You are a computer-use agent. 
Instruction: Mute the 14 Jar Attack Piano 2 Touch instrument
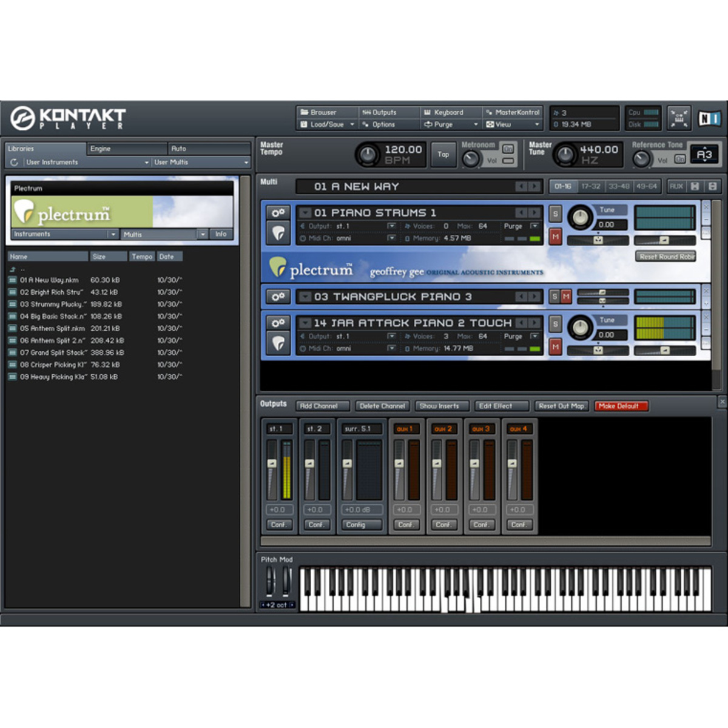(x=554, y=346)
